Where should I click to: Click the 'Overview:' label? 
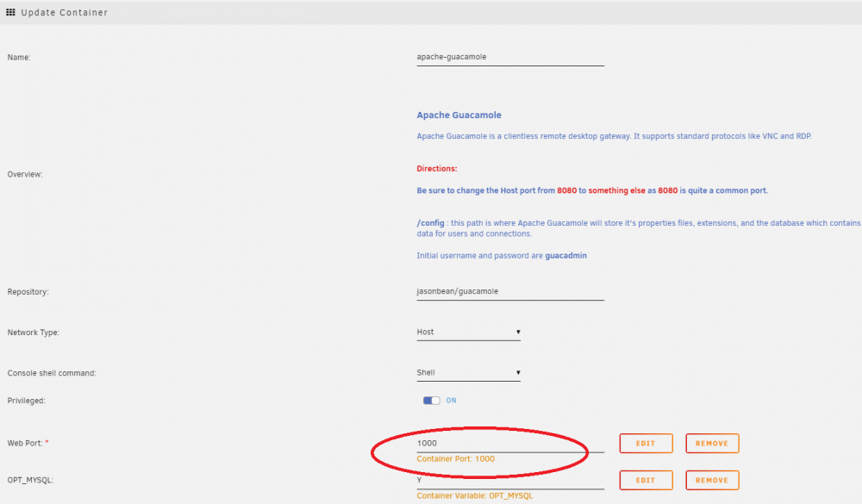point(25,174)
